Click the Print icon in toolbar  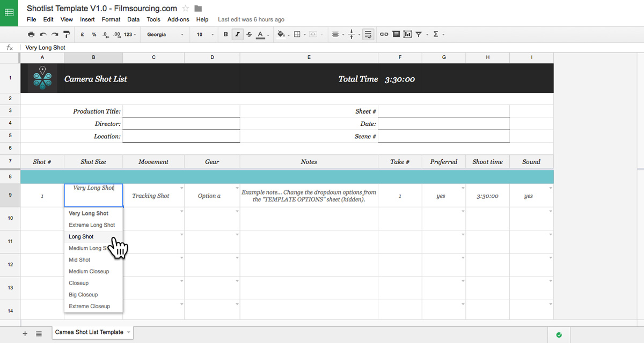(x=31, y=34)
